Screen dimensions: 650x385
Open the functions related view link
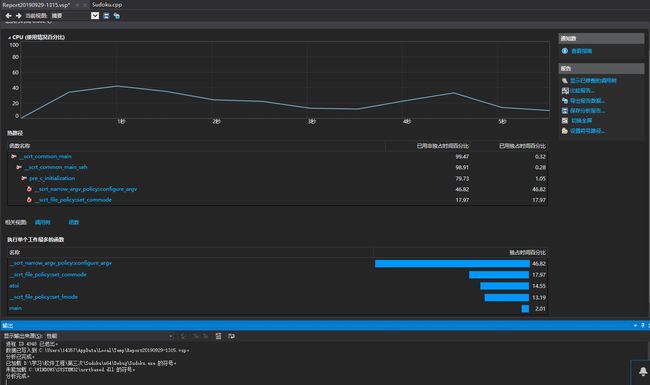click(x=74, y=223)
